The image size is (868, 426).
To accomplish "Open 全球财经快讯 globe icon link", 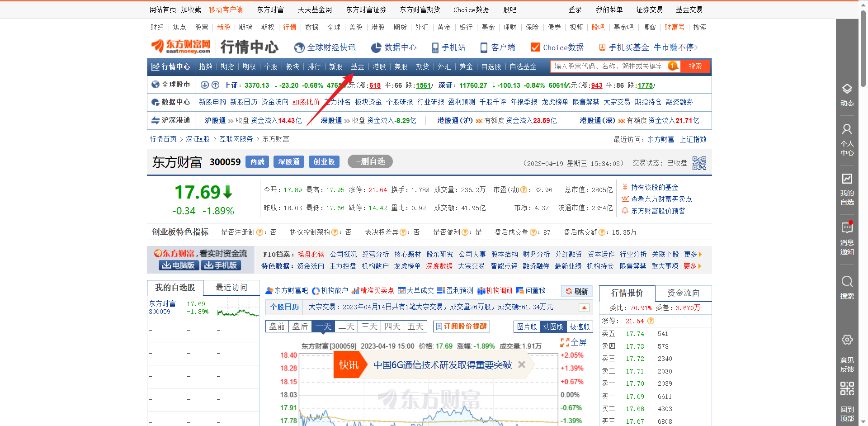I will [x=325, y=47].
